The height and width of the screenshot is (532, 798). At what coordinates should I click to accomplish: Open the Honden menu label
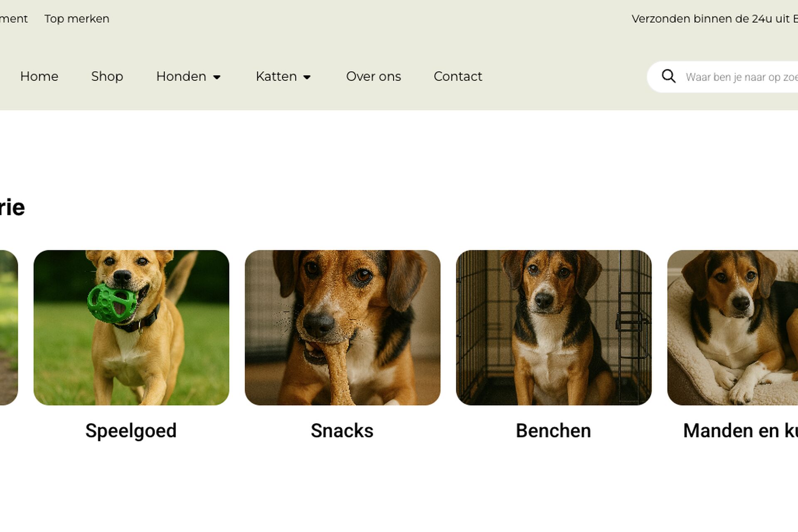[x=181, y=76]
